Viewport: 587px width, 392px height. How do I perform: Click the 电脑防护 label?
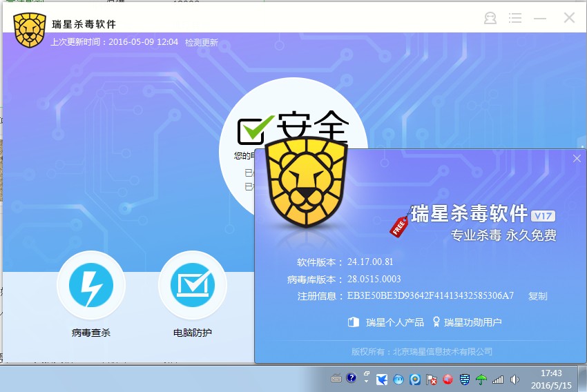[193, 333]
